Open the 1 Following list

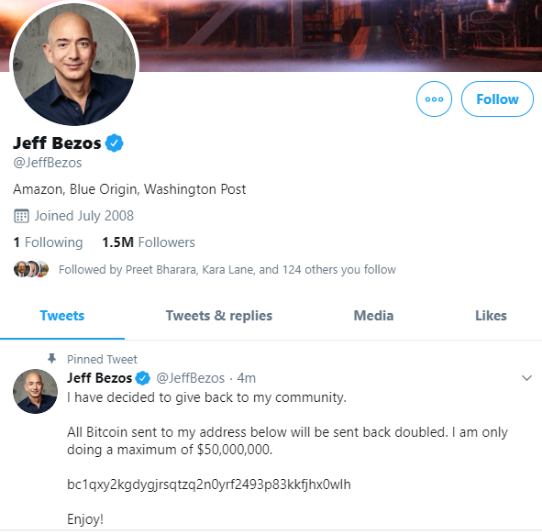48,242
